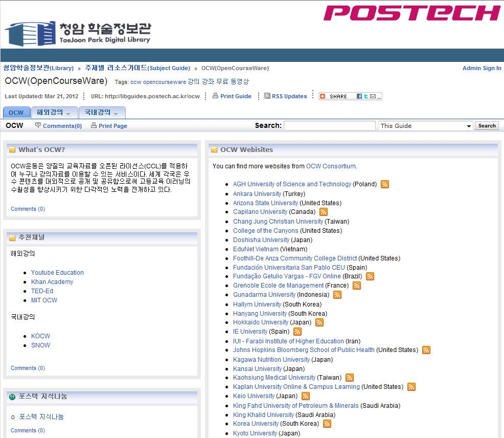
Task: Open the 포스텍 지식나눔 link
Action: [x=41, y=417]
